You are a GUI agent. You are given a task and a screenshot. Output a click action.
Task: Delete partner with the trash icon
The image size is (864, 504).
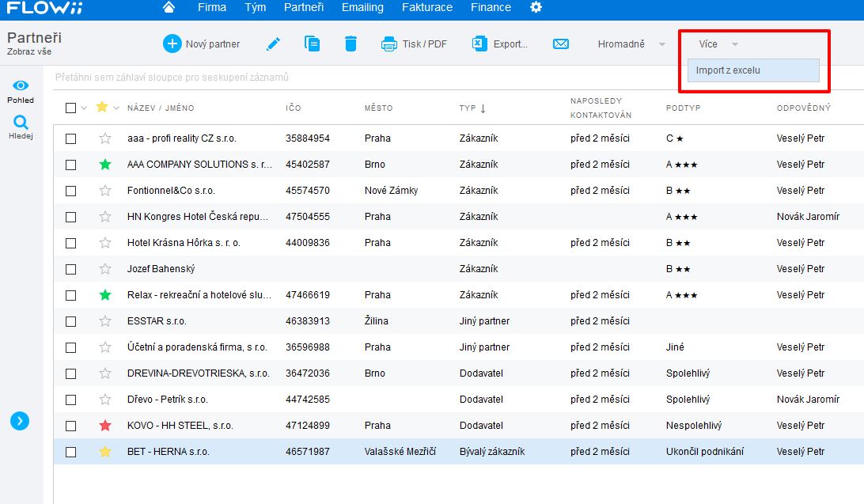[x=351, y=44]
